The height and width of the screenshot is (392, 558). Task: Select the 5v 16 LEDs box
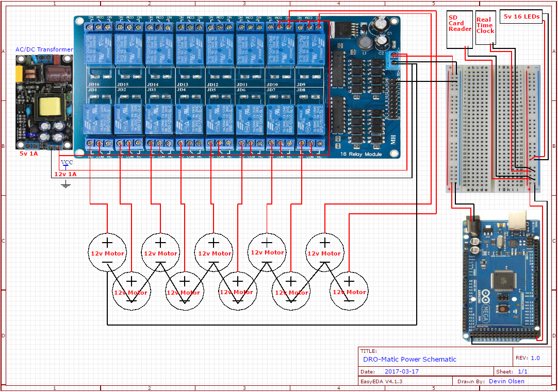click(x=521, y=16)
